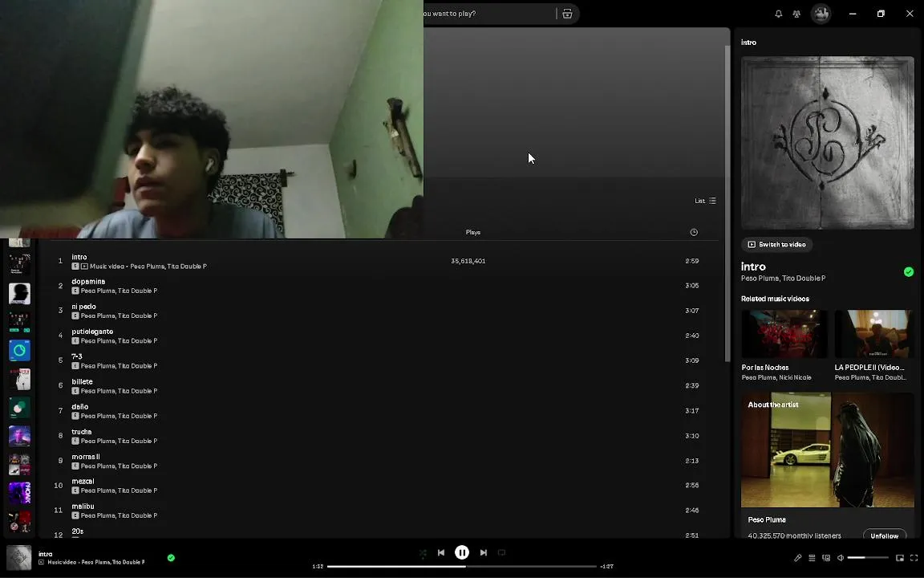Click the duration clock column header
This screenshot has width=924, height=578.
694,232
